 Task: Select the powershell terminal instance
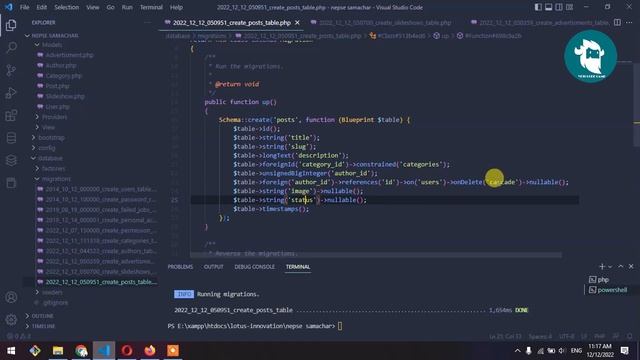click(608, 290)
